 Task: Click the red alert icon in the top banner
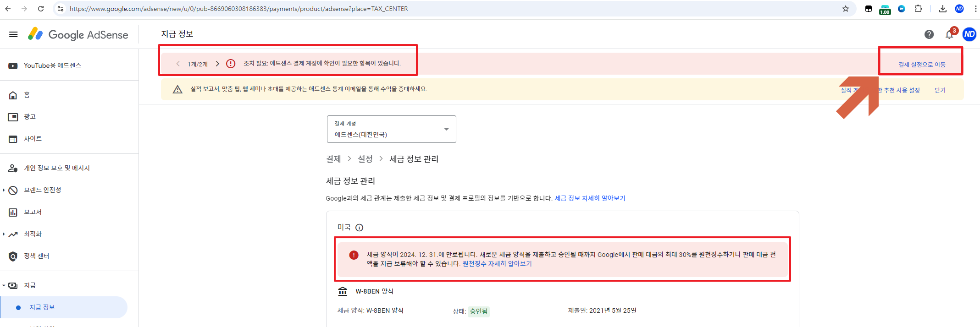tap(231, 64)
